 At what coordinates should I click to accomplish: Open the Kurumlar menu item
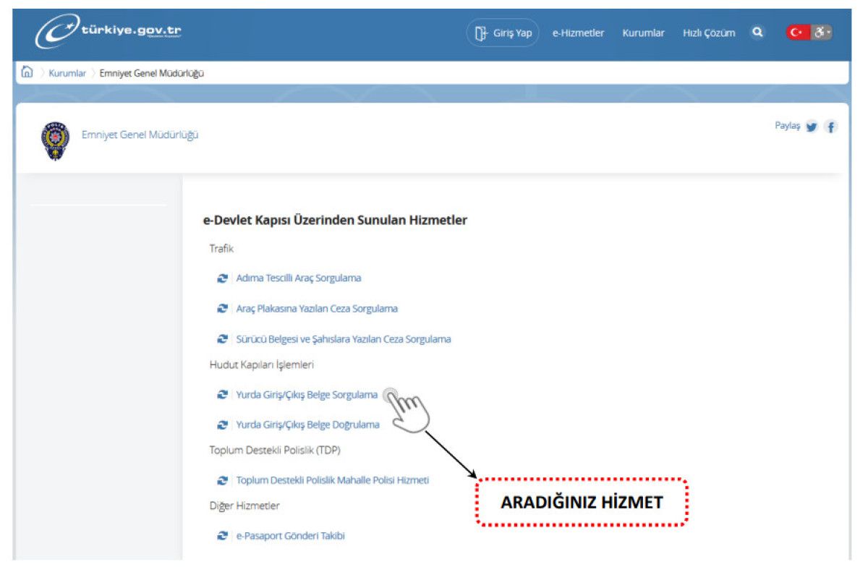[x=643, y=33]
